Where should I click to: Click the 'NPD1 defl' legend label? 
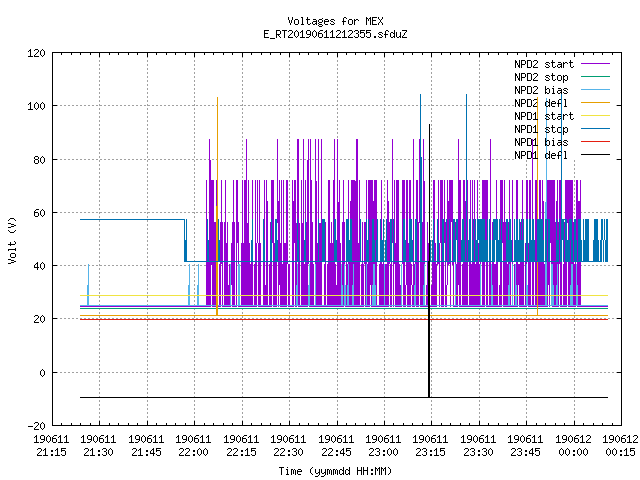(x=541, y=156)
